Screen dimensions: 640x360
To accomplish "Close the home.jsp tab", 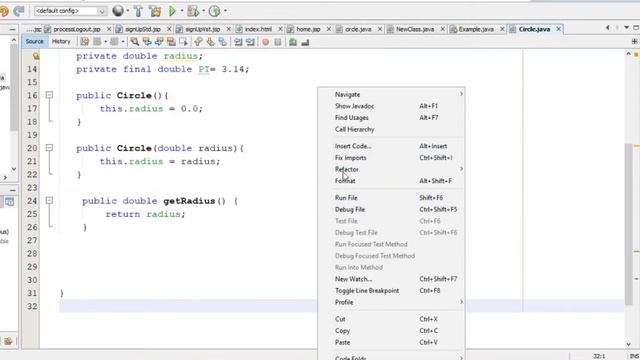I will tap(329, 29).
